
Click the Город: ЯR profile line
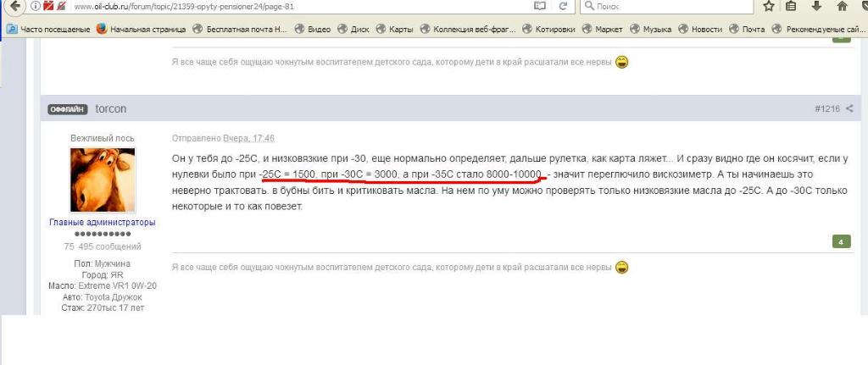(103, 275)
